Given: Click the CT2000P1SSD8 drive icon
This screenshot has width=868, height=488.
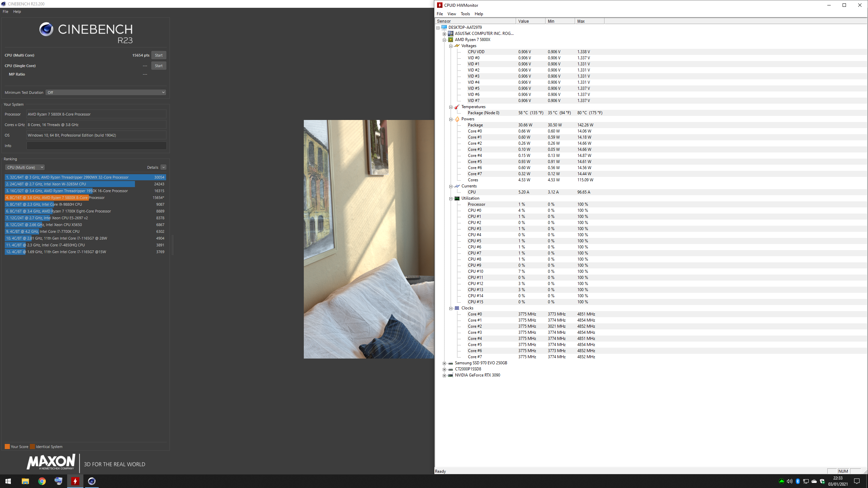Looking at the screenshot, I should [x=451, y=369].
